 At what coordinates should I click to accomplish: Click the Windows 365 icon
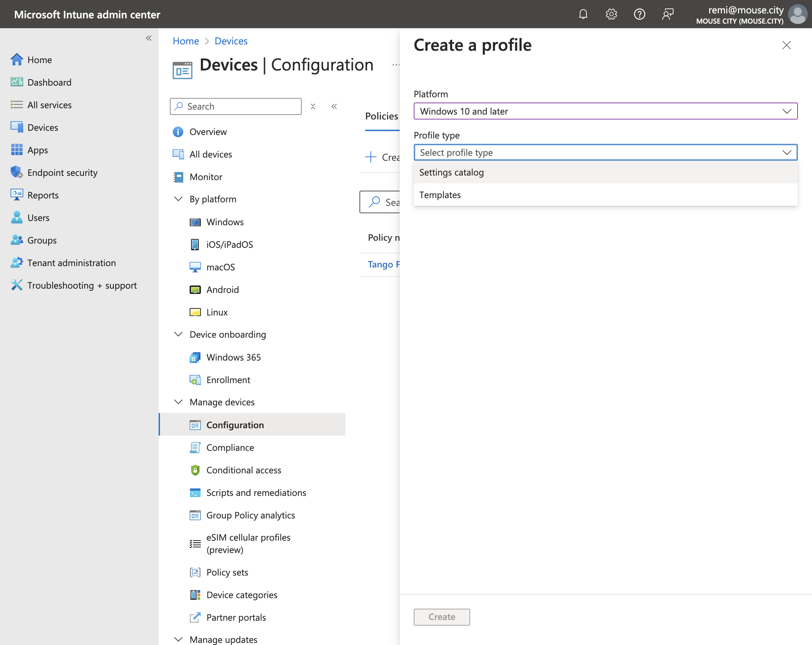[x=195, y=357]
